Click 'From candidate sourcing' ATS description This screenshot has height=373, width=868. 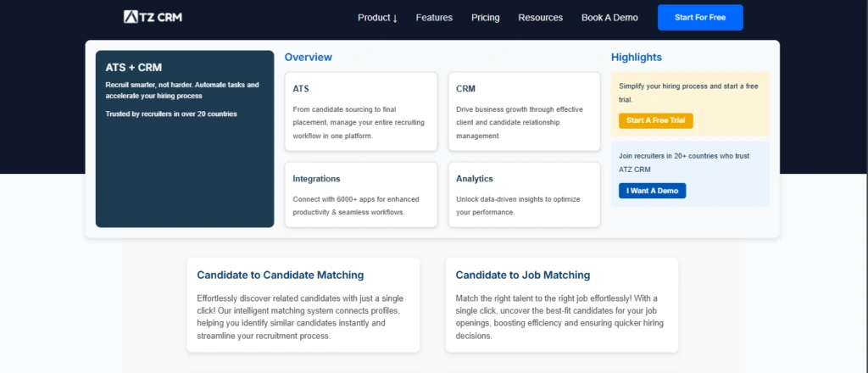[359, 122]
